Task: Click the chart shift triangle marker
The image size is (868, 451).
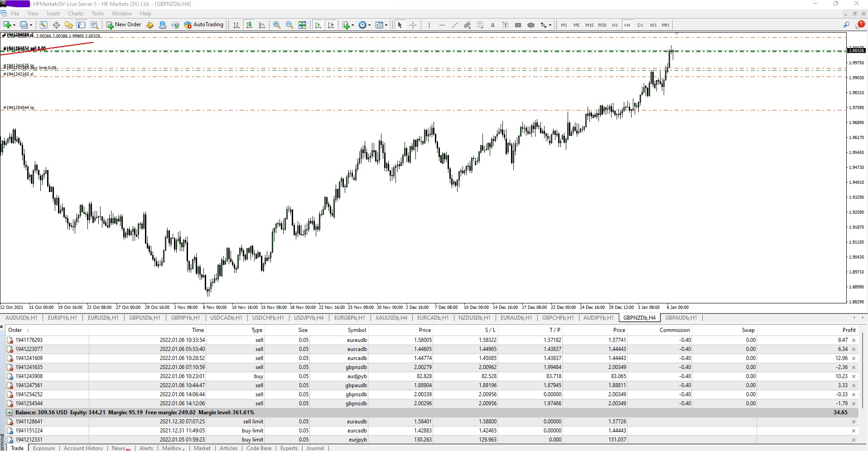Action: point(676,34)
